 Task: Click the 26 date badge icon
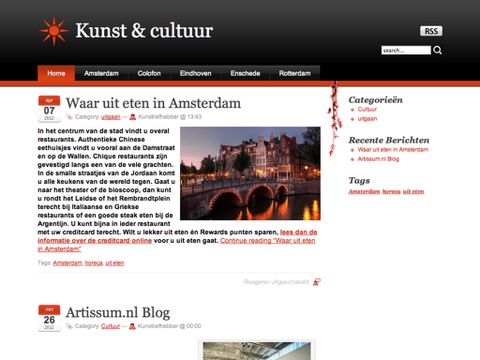click(49, 318)
